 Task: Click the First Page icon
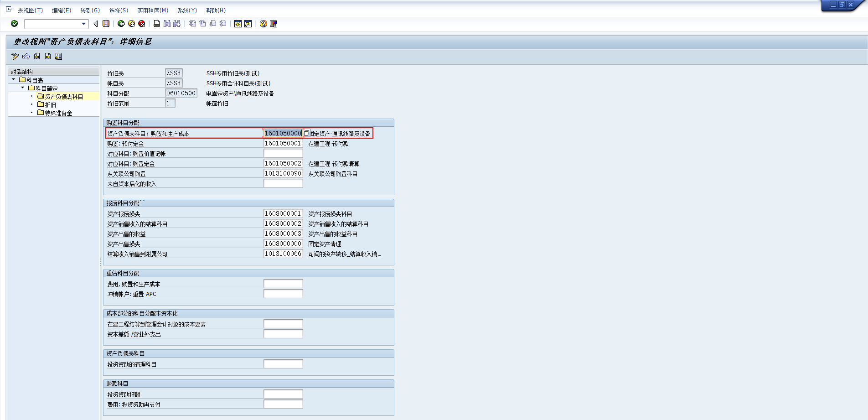(192, 24)
